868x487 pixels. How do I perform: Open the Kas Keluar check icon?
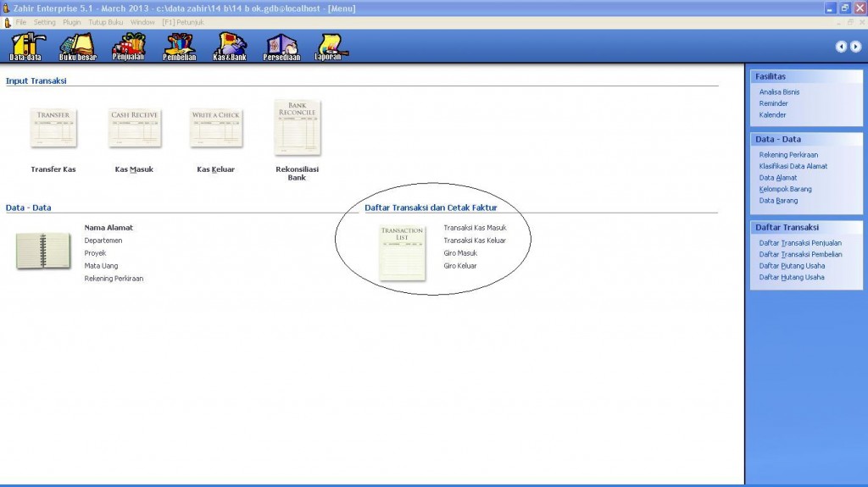[216, 128]
